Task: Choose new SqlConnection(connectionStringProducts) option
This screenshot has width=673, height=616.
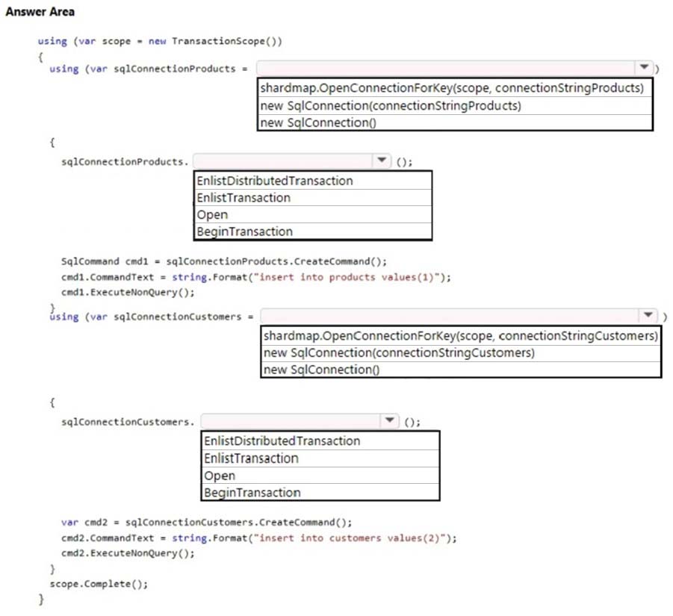Action: pos(455,106)
